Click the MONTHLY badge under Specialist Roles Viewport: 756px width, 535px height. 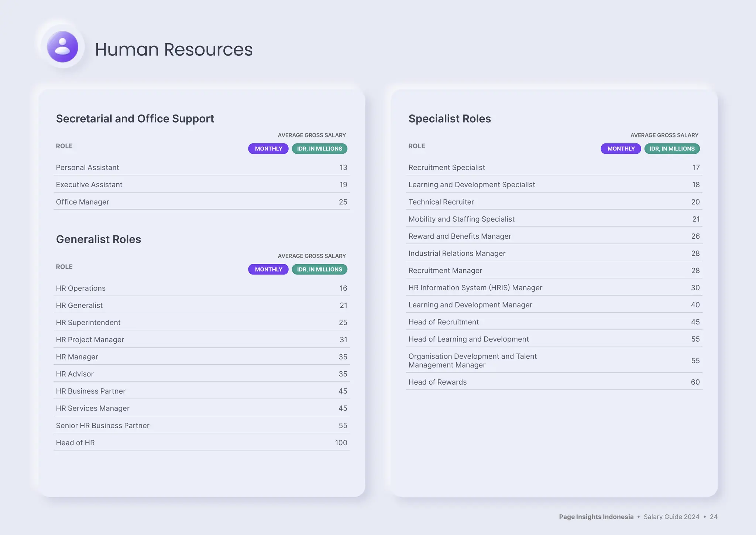[x=621, y=149]
